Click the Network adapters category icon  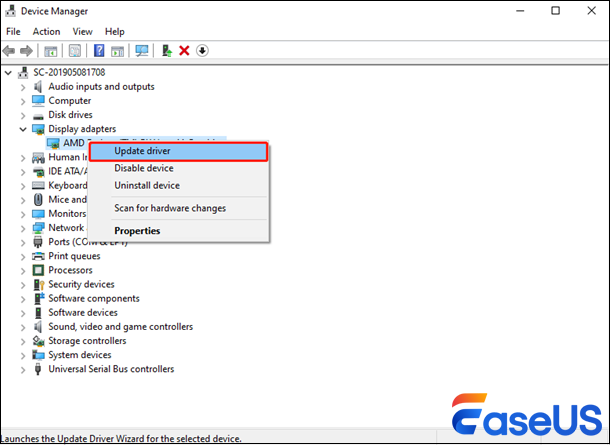click(38, 228)
